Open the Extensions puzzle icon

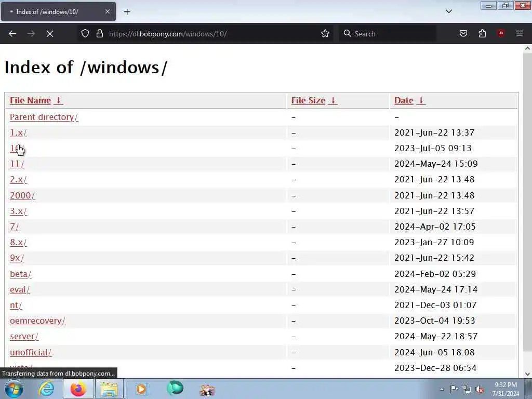click(x=482, y=33)
